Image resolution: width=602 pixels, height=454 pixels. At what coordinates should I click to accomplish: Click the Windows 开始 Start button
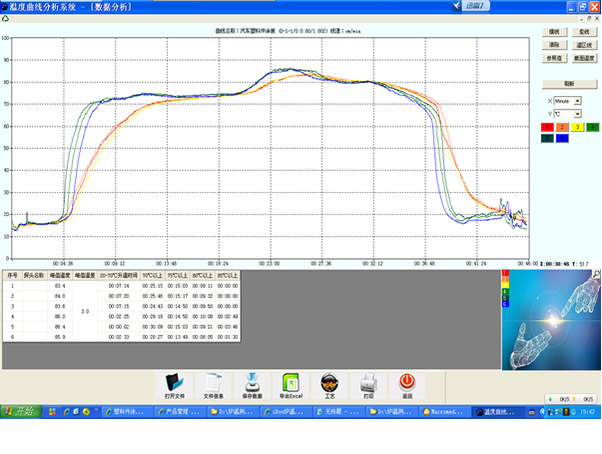pyautogui.click(x=20, y=411)
